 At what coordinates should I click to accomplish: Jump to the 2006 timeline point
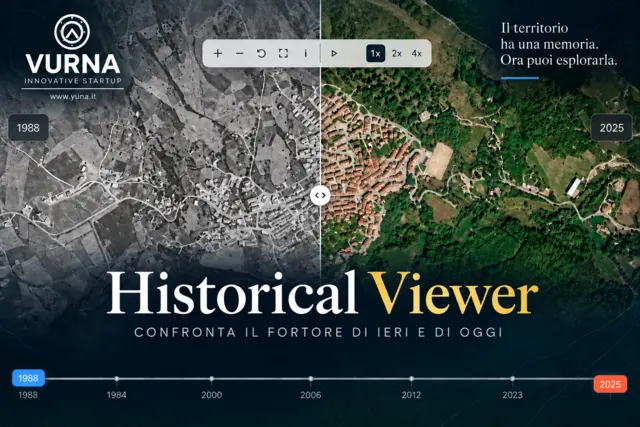(x=311, y=379)
